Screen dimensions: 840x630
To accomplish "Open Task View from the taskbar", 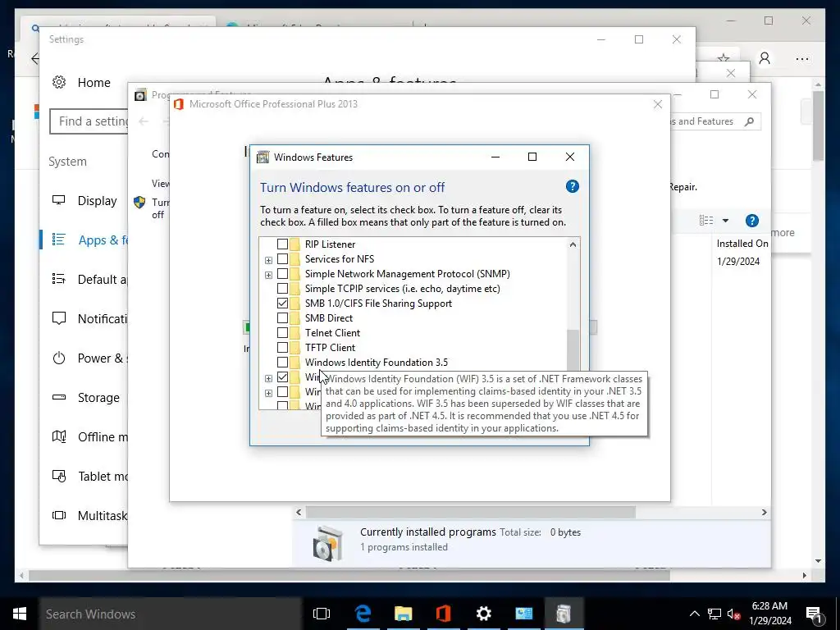I will pyautogui.click(x=322, y=614).
